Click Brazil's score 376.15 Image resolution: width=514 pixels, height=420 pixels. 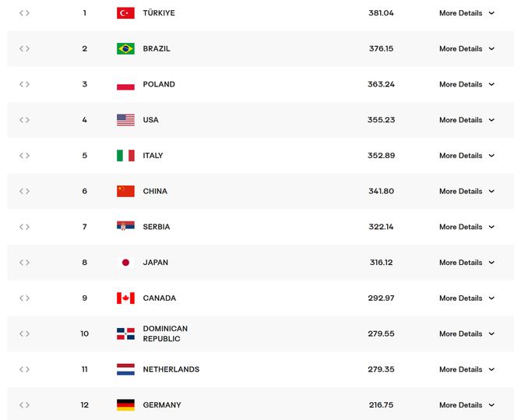pyautogui.click(x=381, y=48)
